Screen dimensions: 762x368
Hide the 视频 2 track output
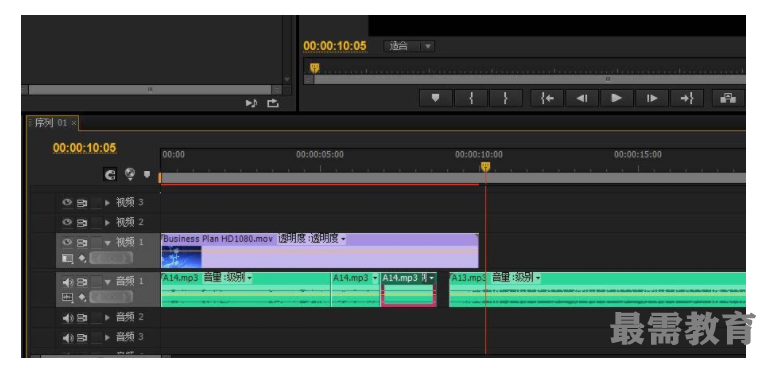pos(67,222)
